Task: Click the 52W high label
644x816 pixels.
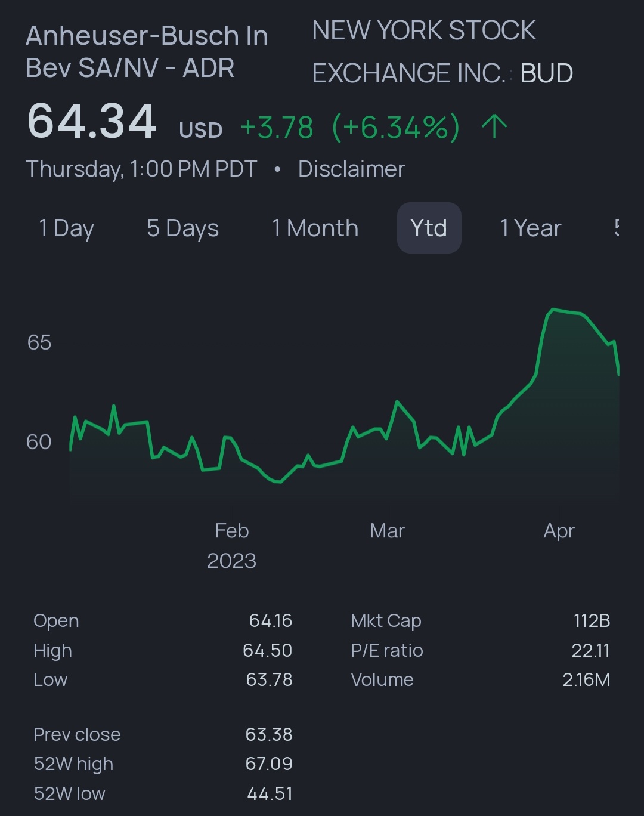Action: tap(73, 764)
